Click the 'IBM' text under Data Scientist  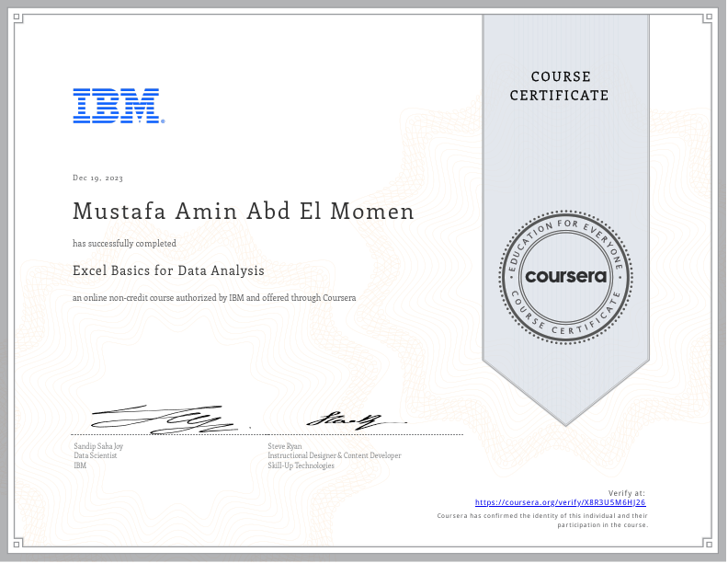(80, 465)
